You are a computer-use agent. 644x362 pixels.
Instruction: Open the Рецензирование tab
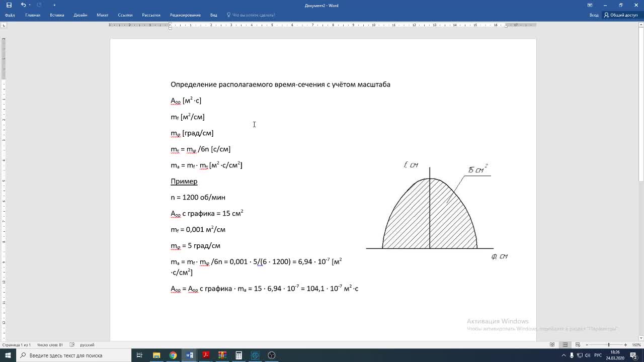185,15
